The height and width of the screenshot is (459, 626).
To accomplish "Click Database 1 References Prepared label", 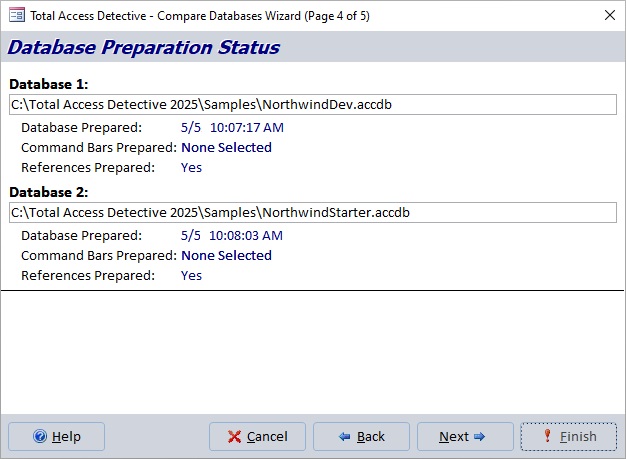I will (88, 168).
